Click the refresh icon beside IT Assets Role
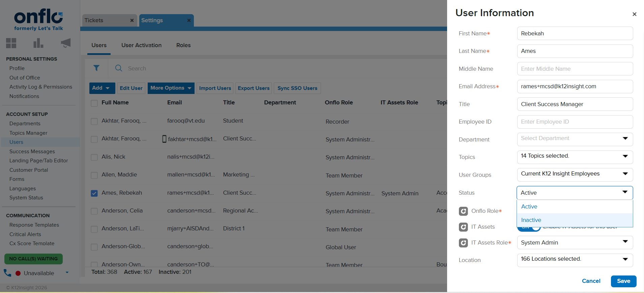The image size is (644, 293). pos(463,243)
